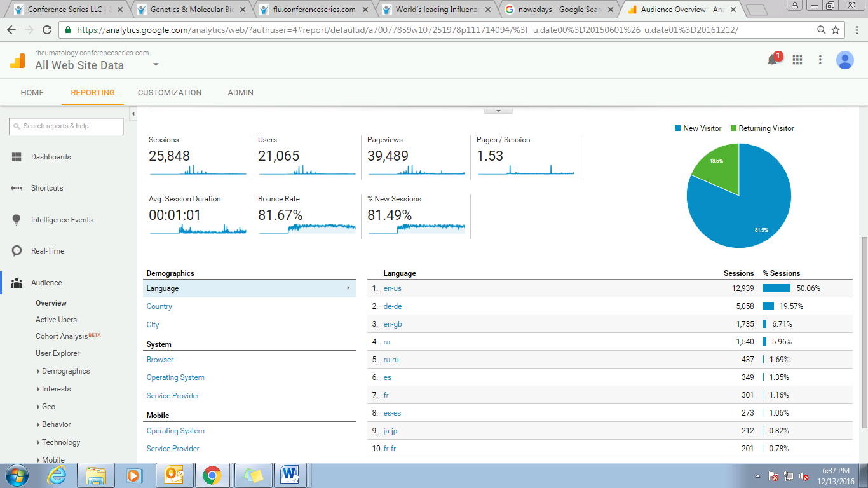Collapse the left navigation sidebar
Screen dimensions: 868x488
point(133,114)
